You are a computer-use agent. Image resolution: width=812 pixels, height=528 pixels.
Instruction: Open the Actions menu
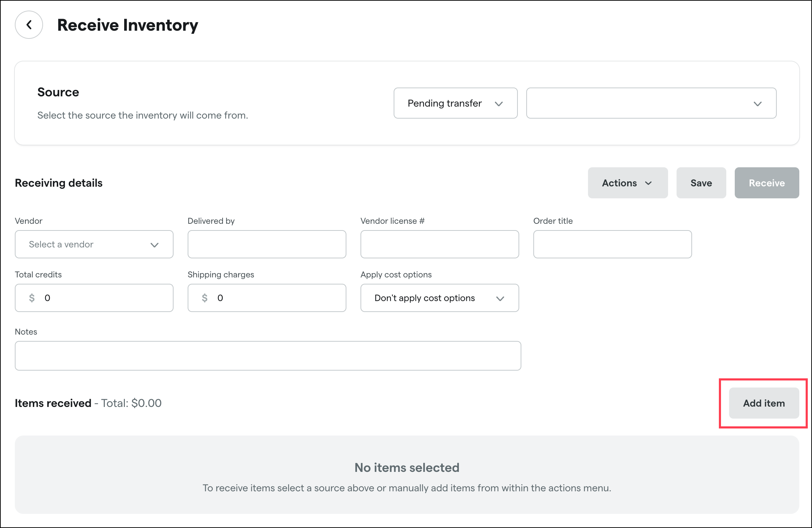tap(627, 183)
